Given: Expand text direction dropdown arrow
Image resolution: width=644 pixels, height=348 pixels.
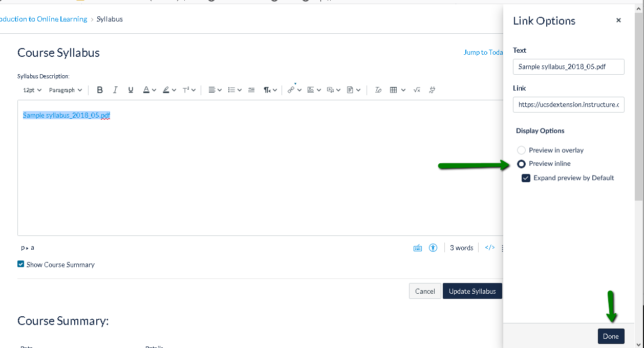Looking at the screenshot, I should 275,90.
